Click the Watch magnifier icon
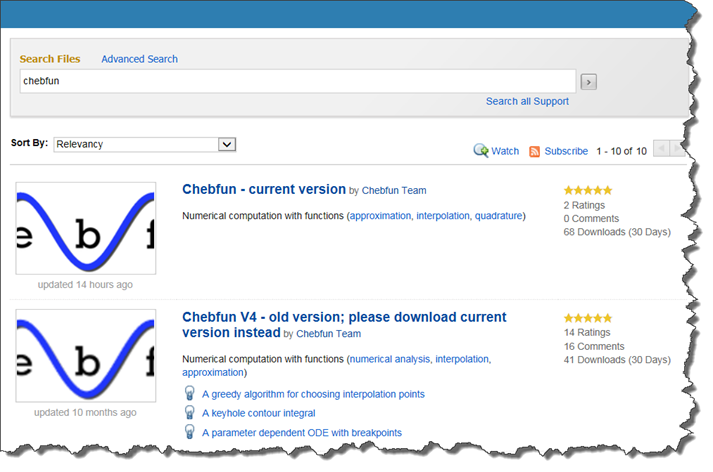 (x=481, y=151)
